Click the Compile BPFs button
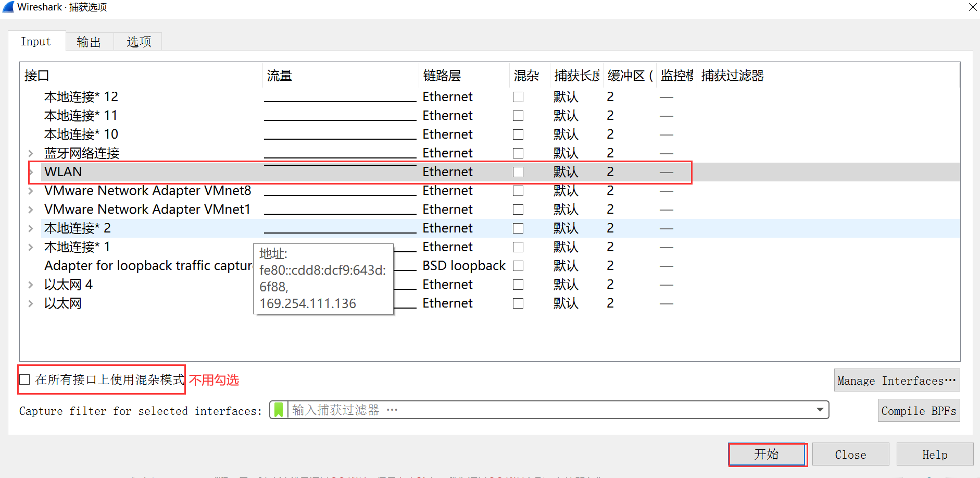This screenshot has width=980, height=478. tap(919, 410)
